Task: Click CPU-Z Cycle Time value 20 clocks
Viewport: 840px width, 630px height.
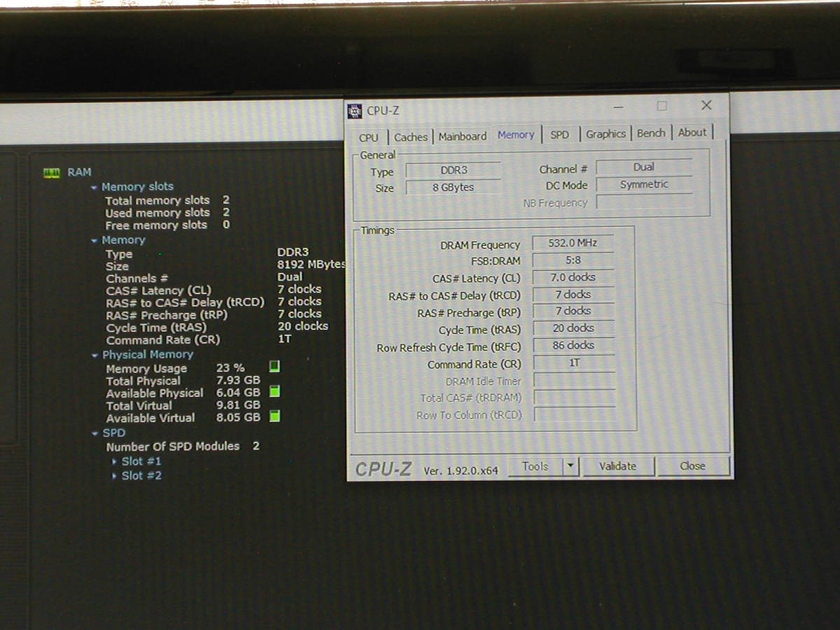Action: pos(573,328)
